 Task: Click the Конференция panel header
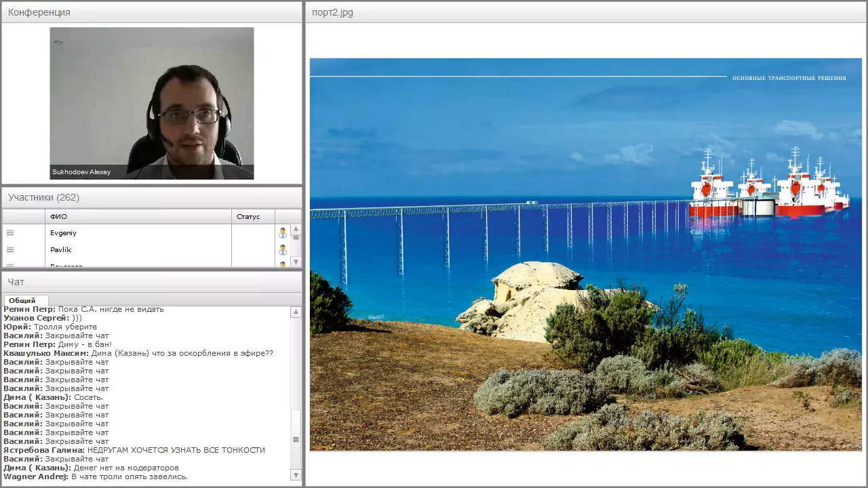click(x=152, y=12)
